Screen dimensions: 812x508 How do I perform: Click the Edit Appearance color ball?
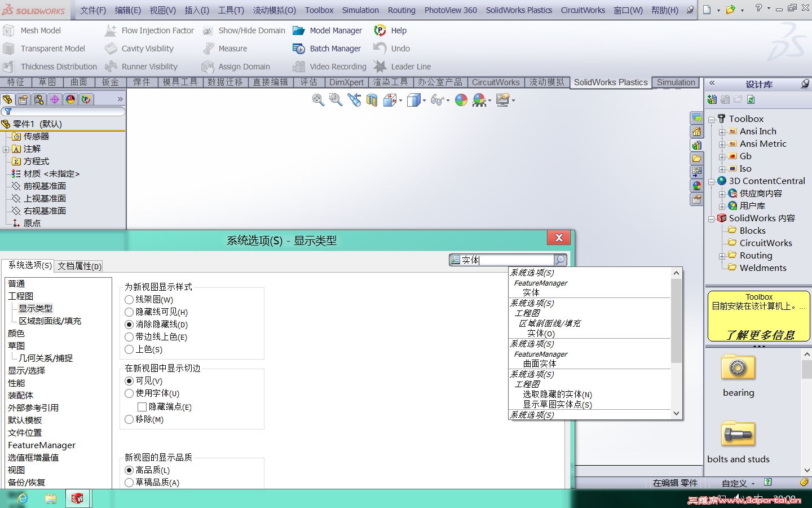[461, 100]
